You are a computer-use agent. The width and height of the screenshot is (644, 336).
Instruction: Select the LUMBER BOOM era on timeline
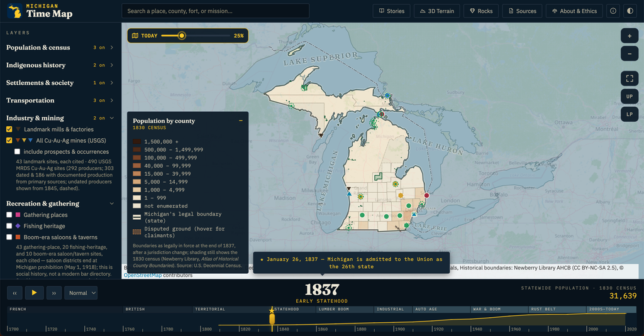[x=345, y=310]
